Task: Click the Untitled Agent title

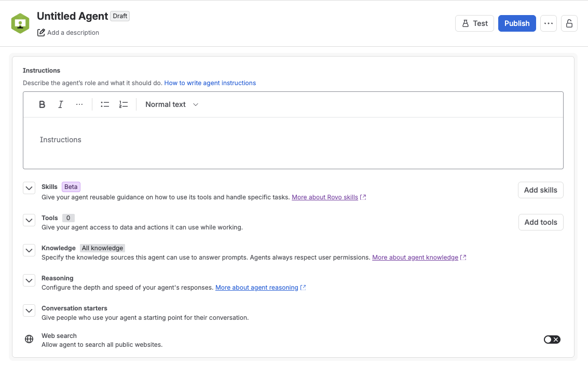Action: pyautogui.click(x=72, y=16)
